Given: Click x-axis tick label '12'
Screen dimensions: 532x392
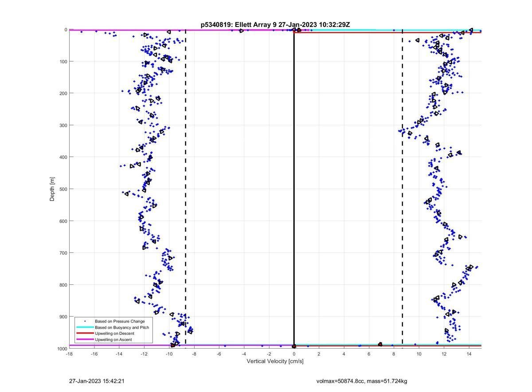Looking at the screenshot, I should coord(444,354).
